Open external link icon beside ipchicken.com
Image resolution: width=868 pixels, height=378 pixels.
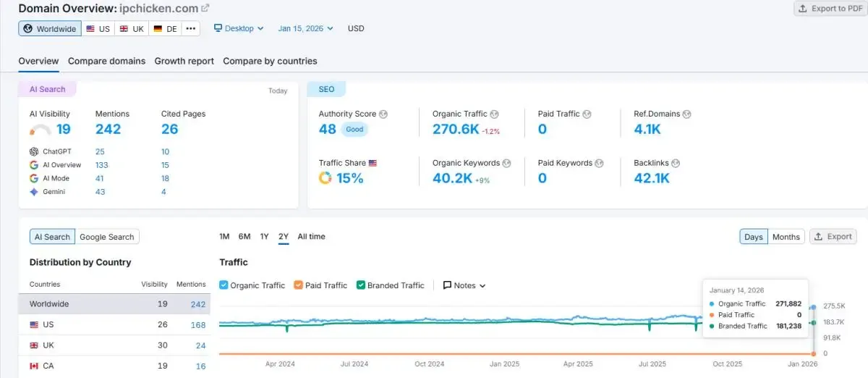tap(205, 9)
